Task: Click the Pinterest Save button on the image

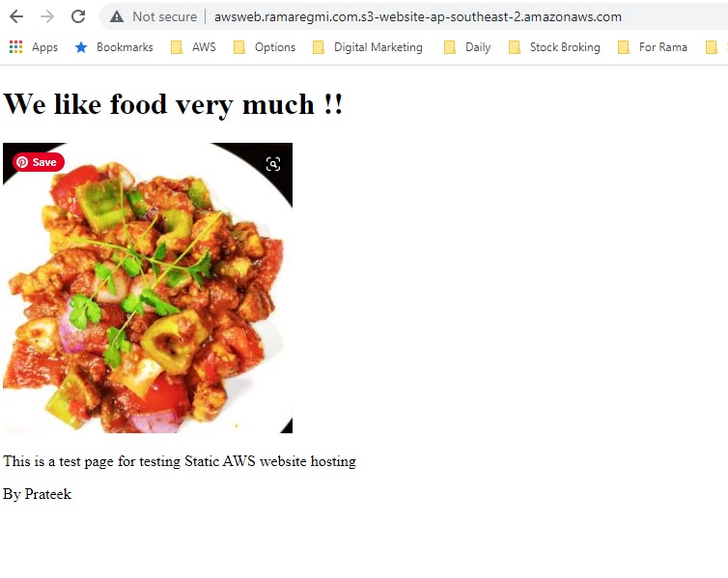Action: pyautogui.click(x=39, y=162)
